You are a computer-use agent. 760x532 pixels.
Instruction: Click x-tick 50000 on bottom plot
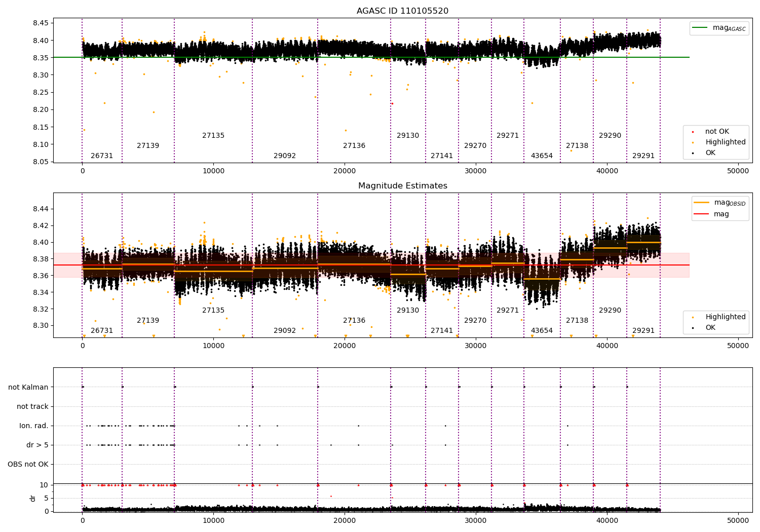tap(738, 520)
